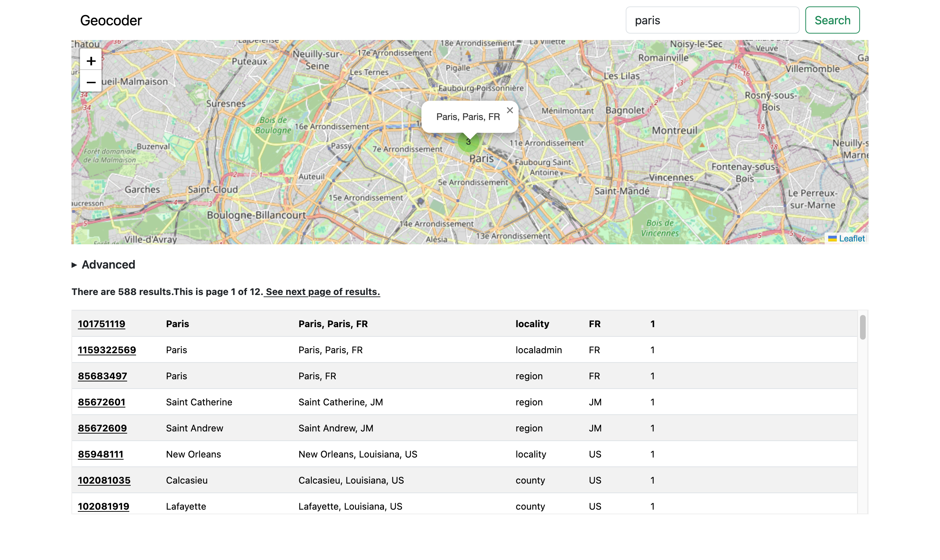This screenshot has height=560, width=940.
Task: Go to the Geocoder home title
Action: click(111, 20)
